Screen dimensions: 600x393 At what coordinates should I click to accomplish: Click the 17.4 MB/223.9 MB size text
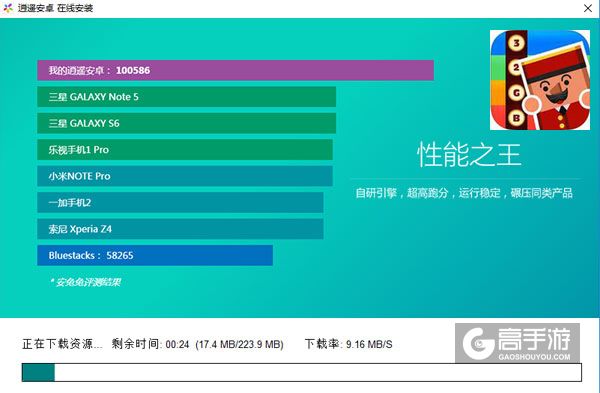pos(240,345)
